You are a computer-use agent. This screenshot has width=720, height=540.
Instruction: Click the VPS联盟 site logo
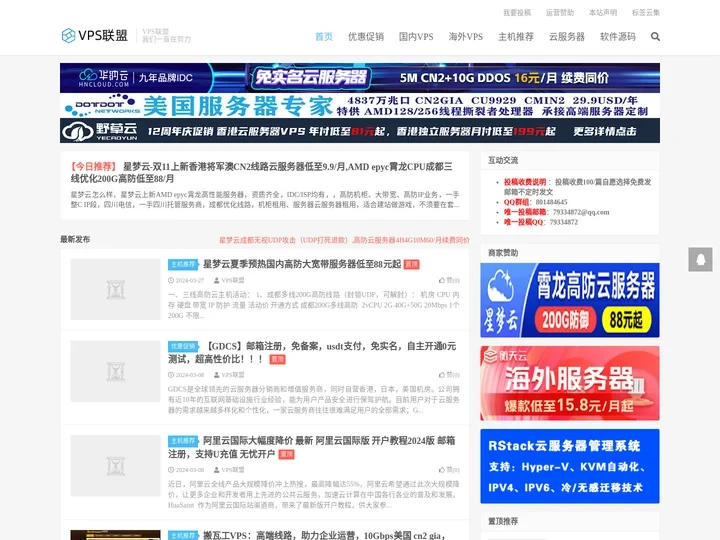95,35
